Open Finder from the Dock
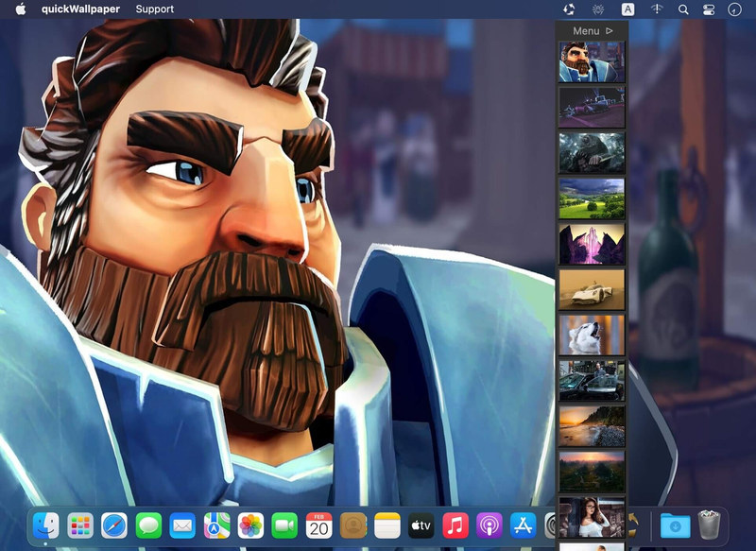The image size is (756, 551). click(x=45, y=525)
